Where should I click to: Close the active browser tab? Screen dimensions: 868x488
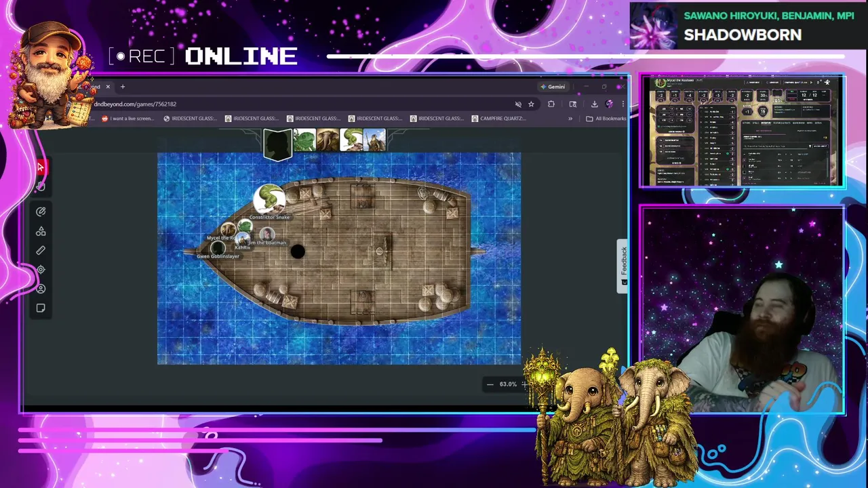tap(107, 87)
